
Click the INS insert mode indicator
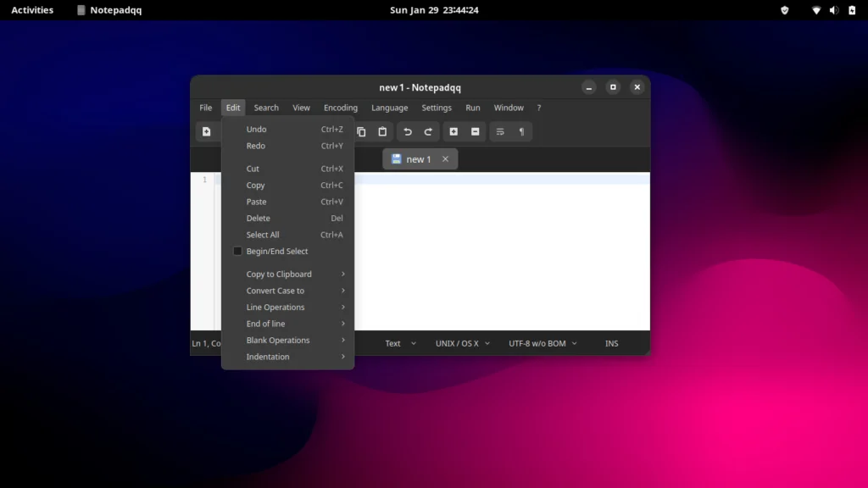tap(611, 344)
